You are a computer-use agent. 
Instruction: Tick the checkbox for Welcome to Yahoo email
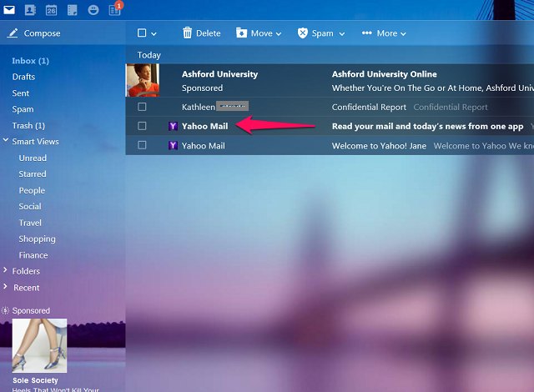pyautogui.click(x=142, y=145)
